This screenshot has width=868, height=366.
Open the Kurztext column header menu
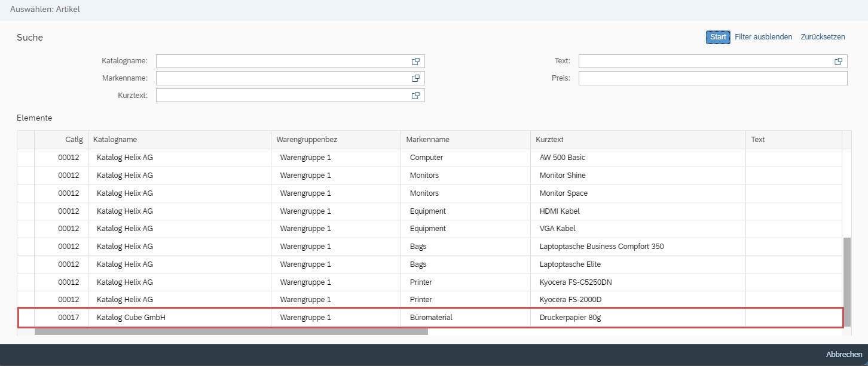pyautogui.click(x=637, y=140)
